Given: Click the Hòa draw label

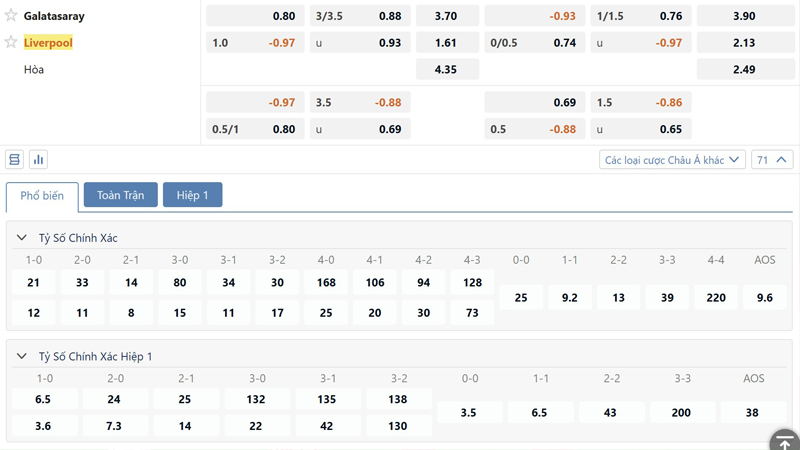Looking at the screenshot, I should (x=34, y=69).
